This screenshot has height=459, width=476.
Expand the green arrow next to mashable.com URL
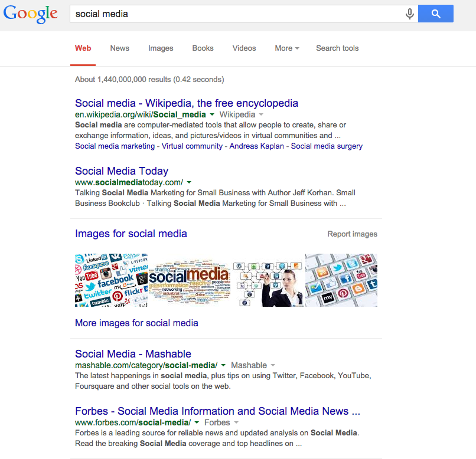click(223, 365)
